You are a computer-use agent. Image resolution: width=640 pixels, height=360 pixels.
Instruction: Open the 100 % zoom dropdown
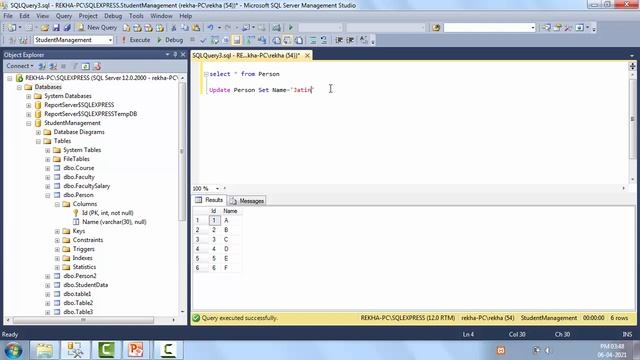pos(217,189)
